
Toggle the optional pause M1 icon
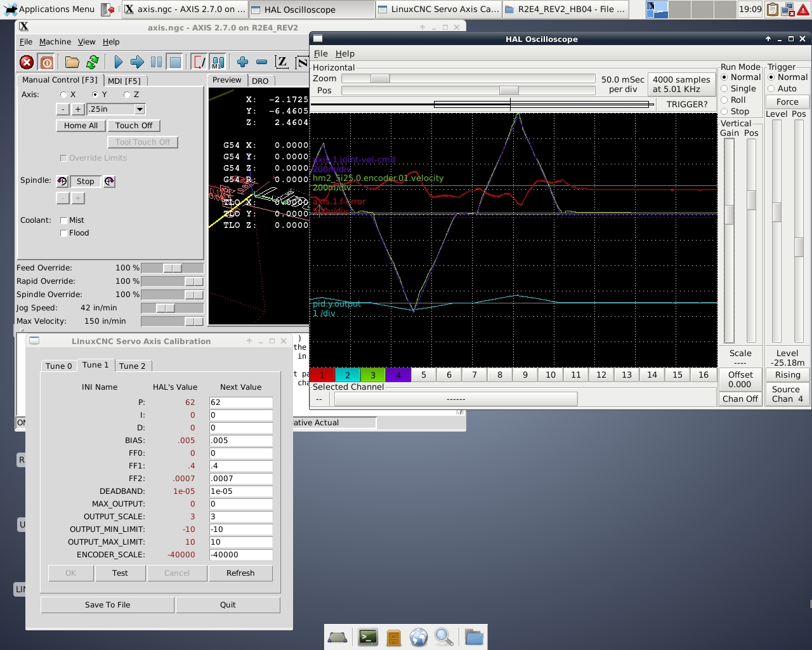tap(218, 62)
